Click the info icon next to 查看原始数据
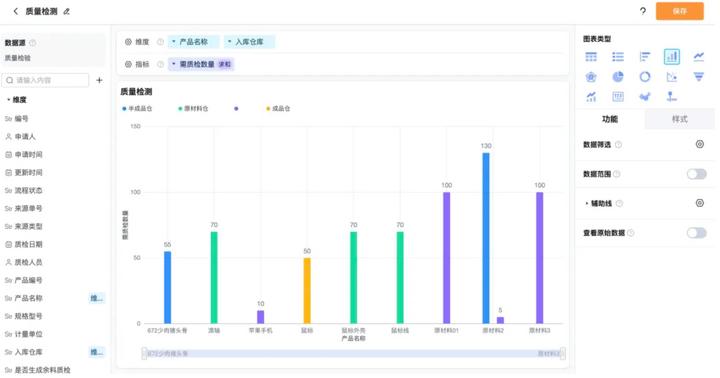 pos(631,233)
